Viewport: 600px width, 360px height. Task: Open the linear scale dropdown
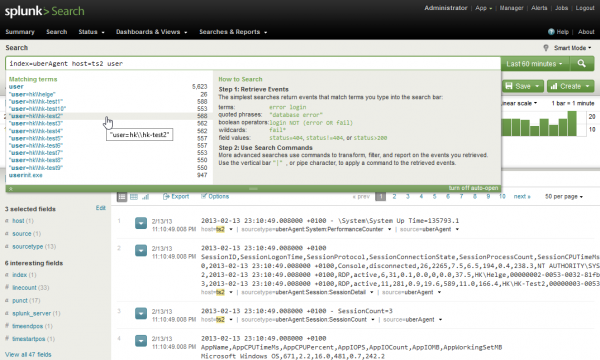click(519, 103)
